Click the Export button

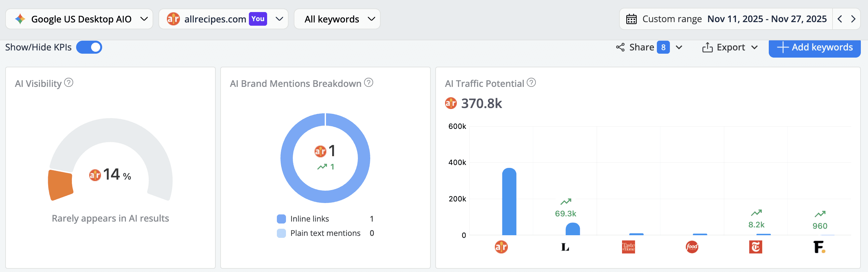coord(724,47)
